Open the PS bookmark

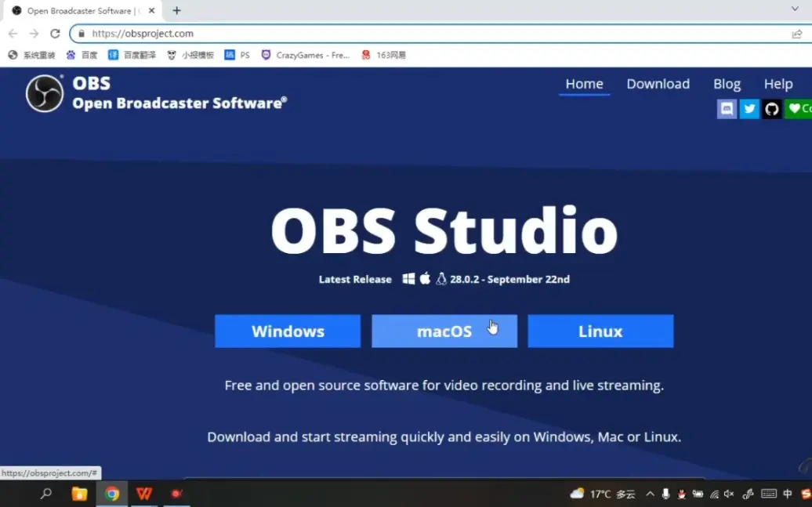(237, 55)
